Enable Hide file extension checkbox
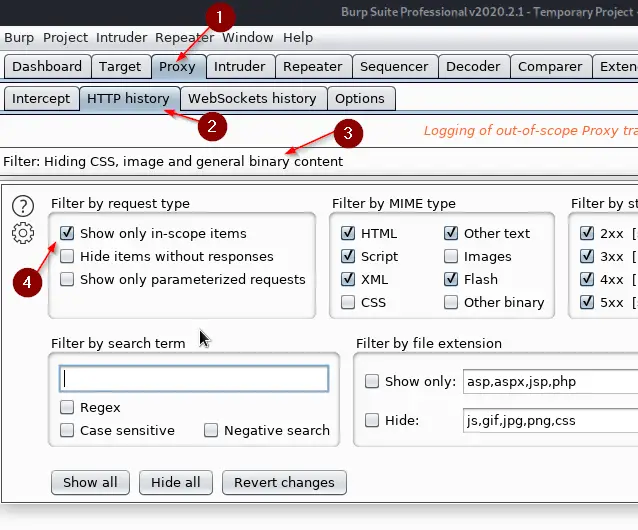 coord(372,420)
